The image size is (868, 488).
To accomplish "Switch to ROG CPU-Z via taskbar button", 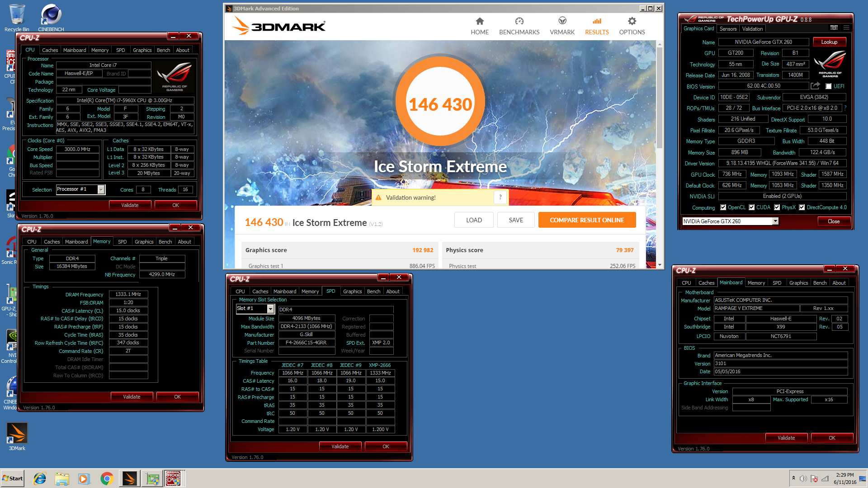I will click(x=174, y=479).
